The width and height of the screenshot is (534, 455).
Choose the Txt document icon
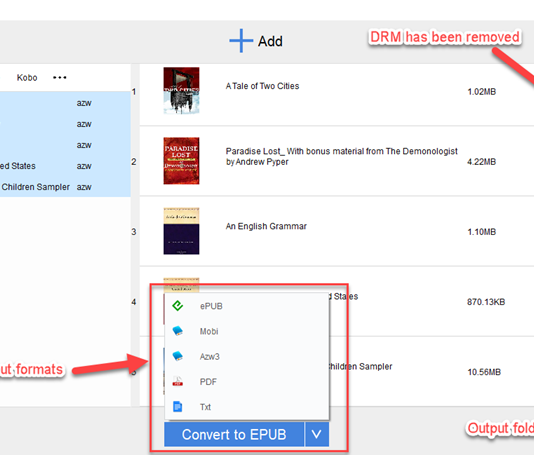tap(177, 406)
